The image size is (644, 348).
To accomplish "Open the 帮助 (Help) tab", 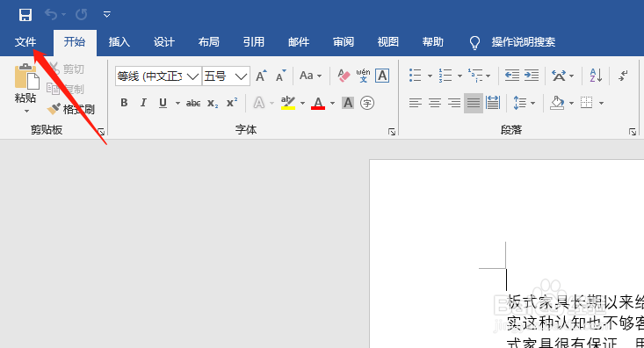I will (433, 42).
